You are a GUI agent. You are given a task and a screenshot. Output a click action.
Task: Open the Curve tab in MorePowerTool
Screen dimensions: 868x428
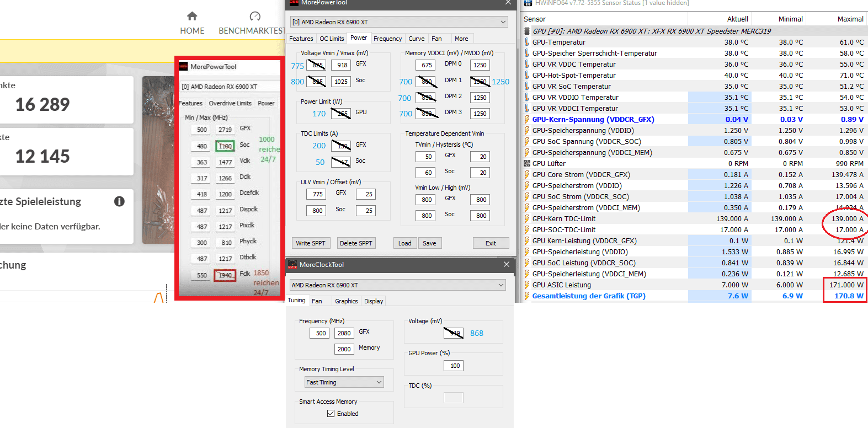click(x=417, y=39)
